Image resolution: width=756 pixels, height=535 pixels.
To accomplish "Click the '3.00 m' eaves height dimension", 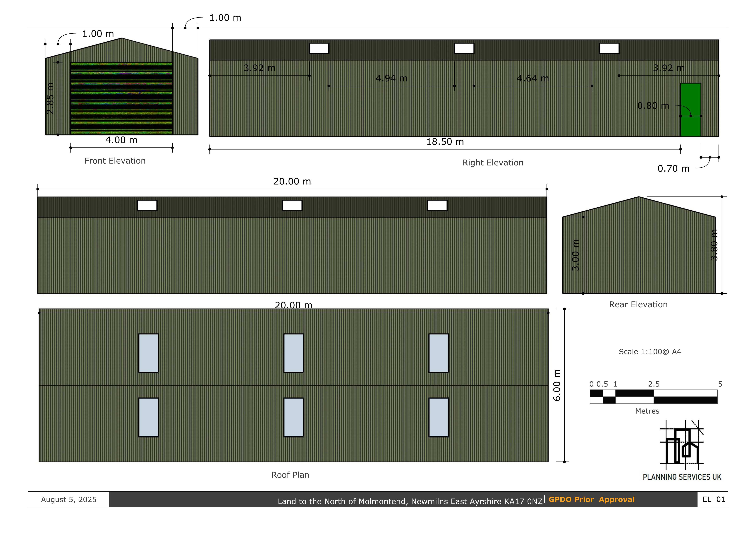I will coord(575,255).
